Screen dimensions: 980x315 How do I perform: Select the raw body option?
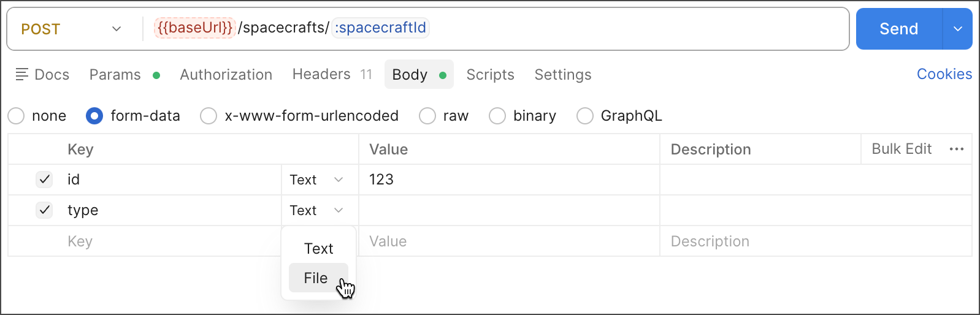click(427, 116)
